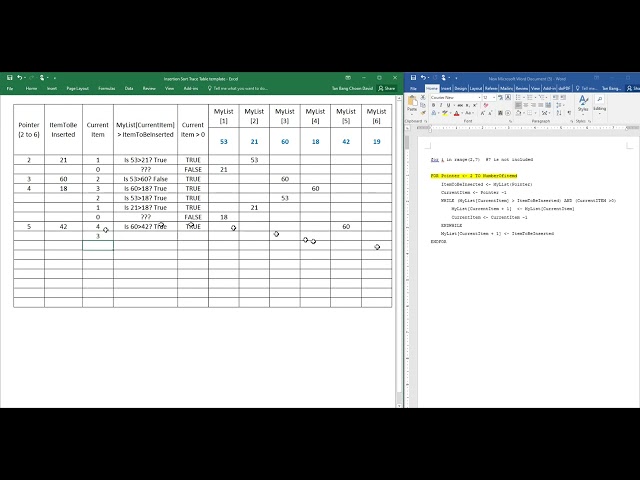
Task: Open the Numbering dropdown in Word
Action: [536, 98]
